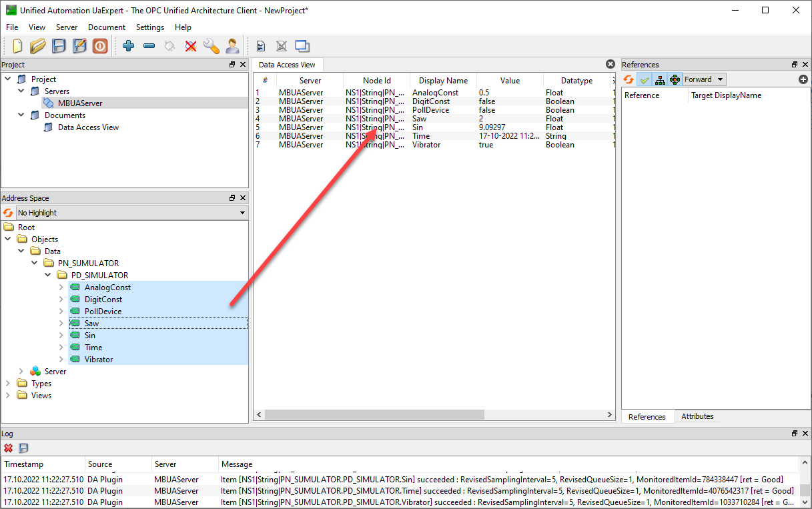
Task: Click the round plus icon in References panel
Action: (803, 79)
